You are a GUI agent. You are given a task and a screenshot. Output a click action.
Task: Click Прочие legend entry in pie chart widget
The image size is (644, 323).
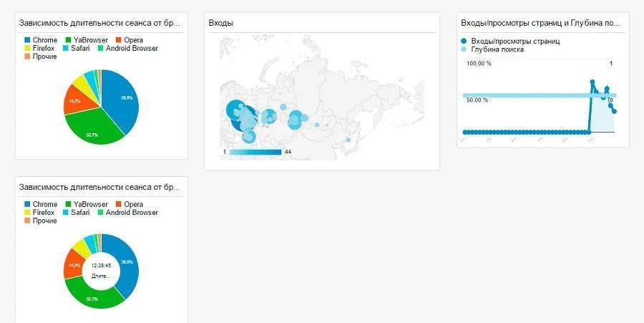[44, 57]
